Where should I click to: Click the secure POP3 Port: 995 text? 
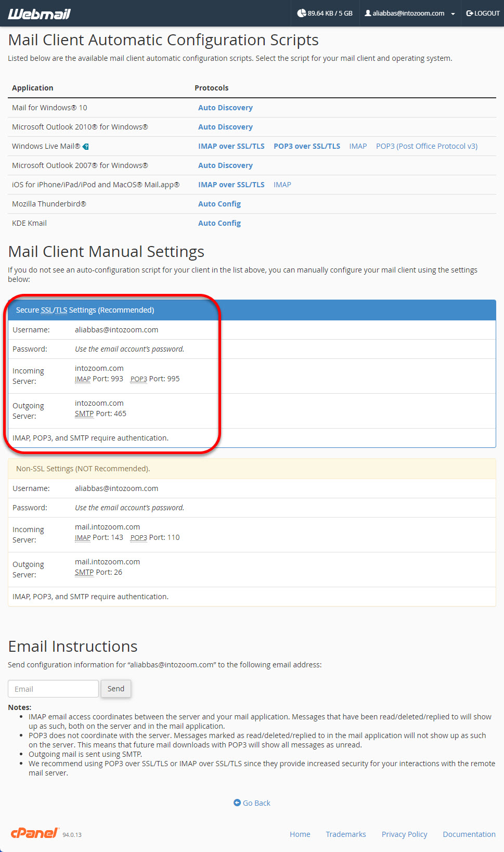pos(155,379)
